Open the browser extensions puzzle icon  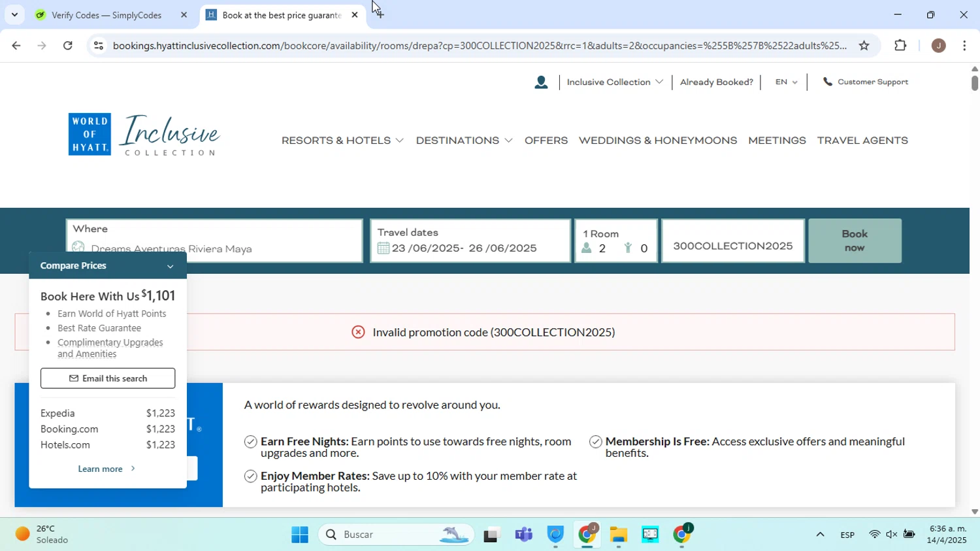(900, 46)
